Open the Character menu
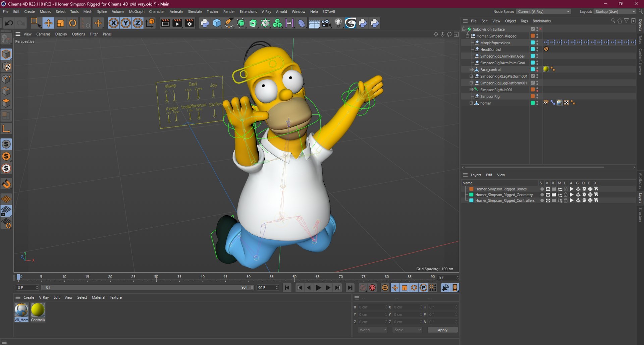The width and height of the screenshot is (644, 345). 157,11
